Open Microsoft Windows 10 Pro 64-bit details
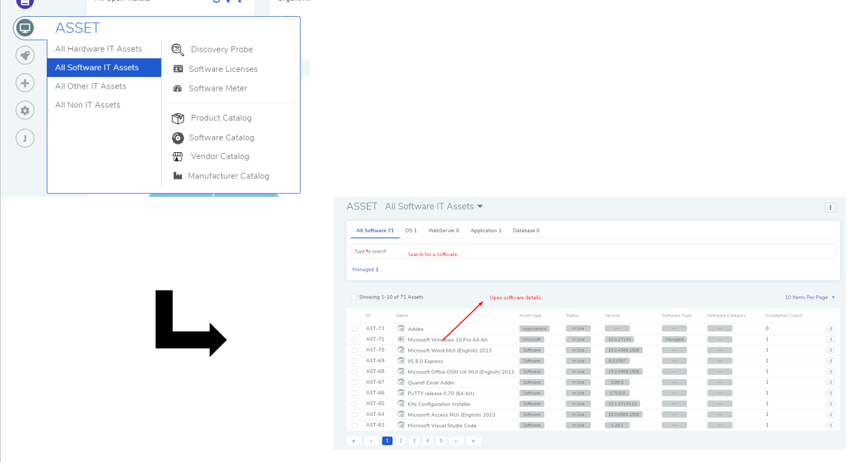 point(447,340)
